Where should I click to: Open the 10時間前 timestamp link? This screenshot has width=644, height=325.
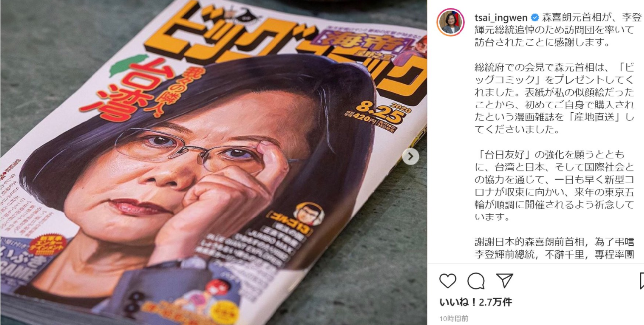(454, 319)
